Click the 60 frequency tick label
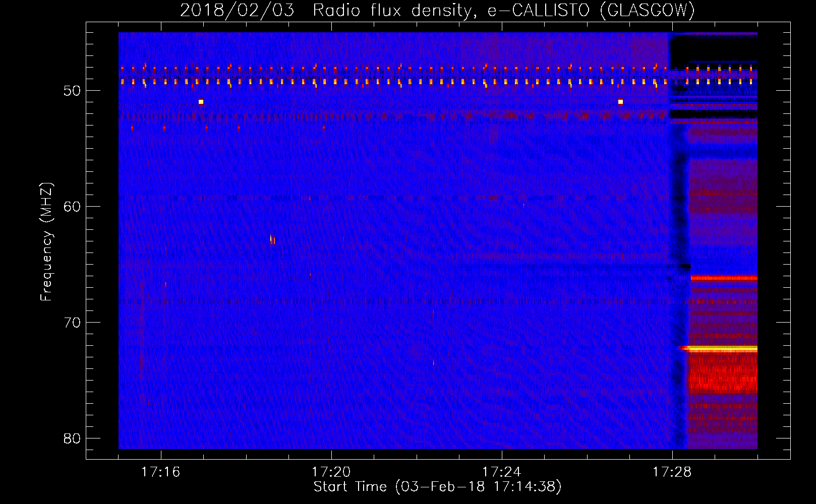Screen dimensions: 816x504 coord(72,207)
